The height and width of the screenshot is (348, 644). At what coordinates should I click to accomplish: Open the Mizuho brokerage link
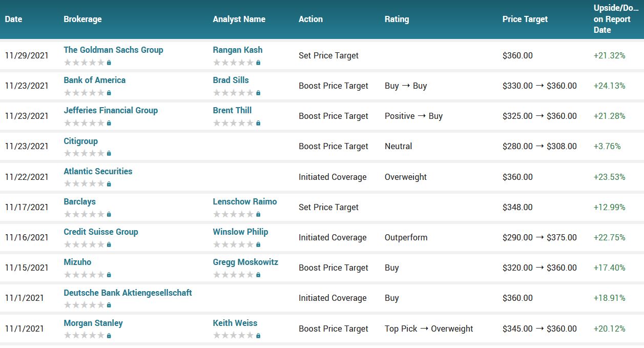[77, 262]
